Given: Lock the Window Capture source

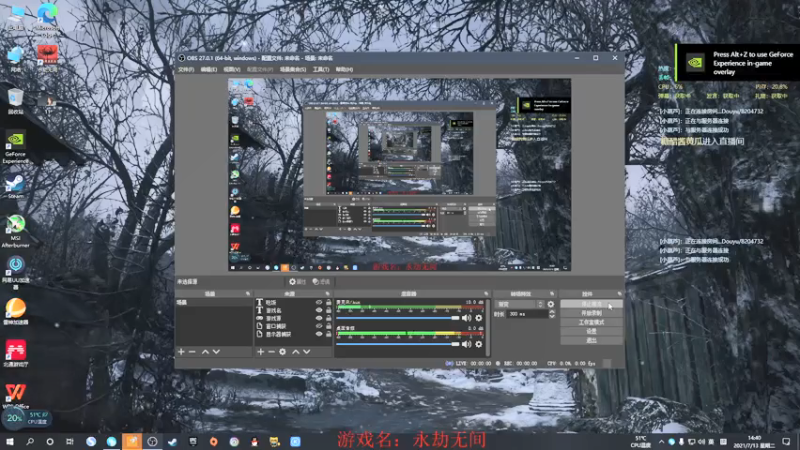Looking at the screenshot, I should 329,326.
